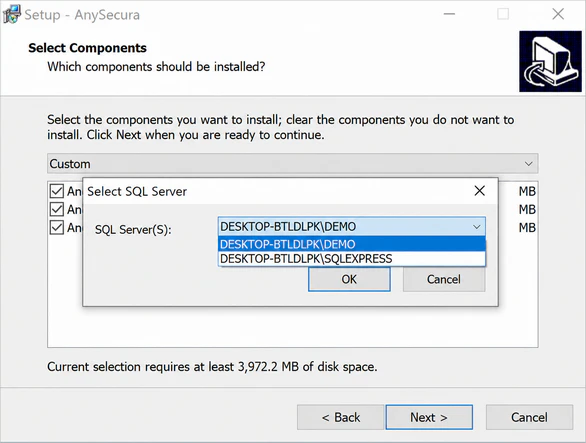Screen dimensions: 586x443
Task: Proceed with the Next button
Action: pyautogui.click(x=429, y=417)
